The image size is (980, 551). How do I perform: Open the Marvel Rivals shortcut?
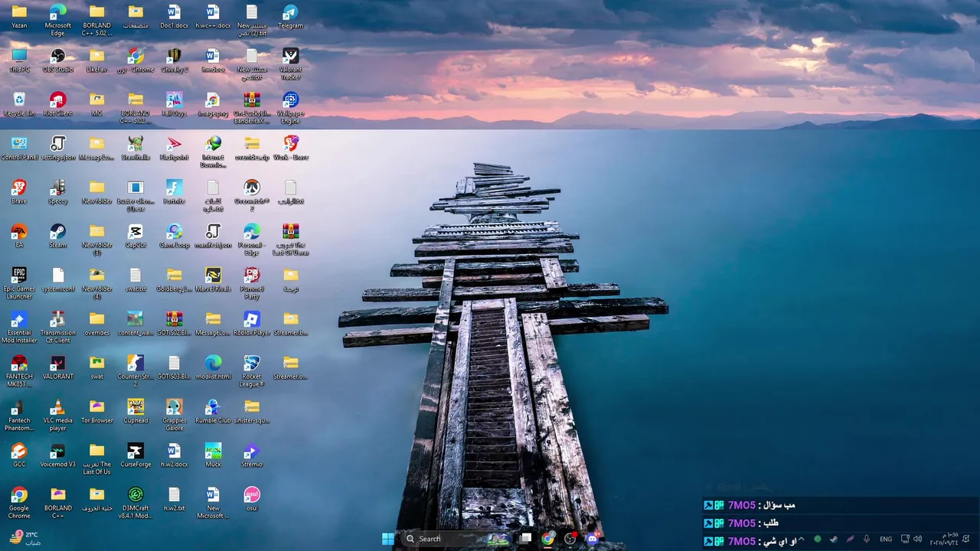coord(213,279)
